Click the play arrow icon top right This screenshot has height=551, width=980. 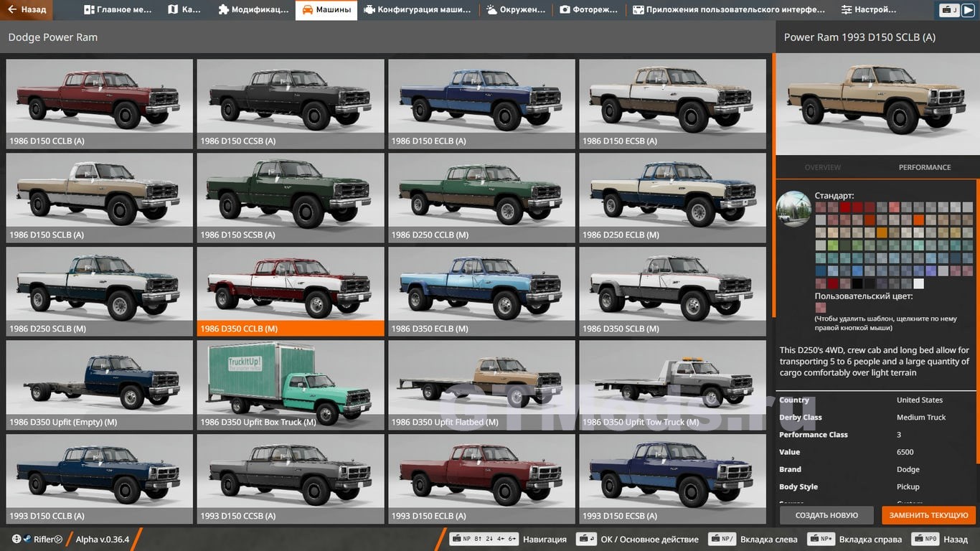click(968, 10)
